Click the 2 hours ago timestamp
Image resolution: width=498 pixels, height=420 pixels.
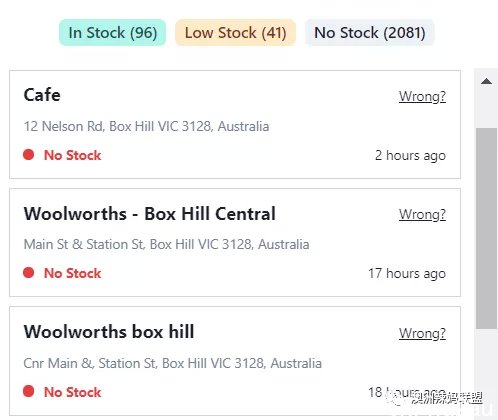[x=410, y=155]
